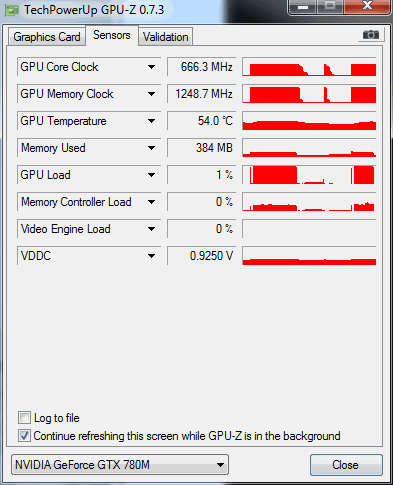Open the NVIDIA GeForce GTX 780M selector
This screenshot has height=485, width=393.
click(120, 465)
